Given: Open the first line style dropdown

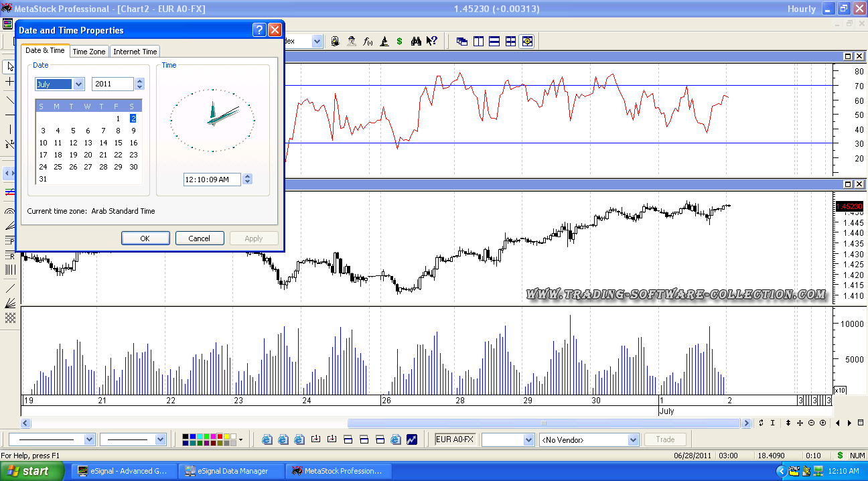Looking at the screenshot, I should (x=89, y=439).
